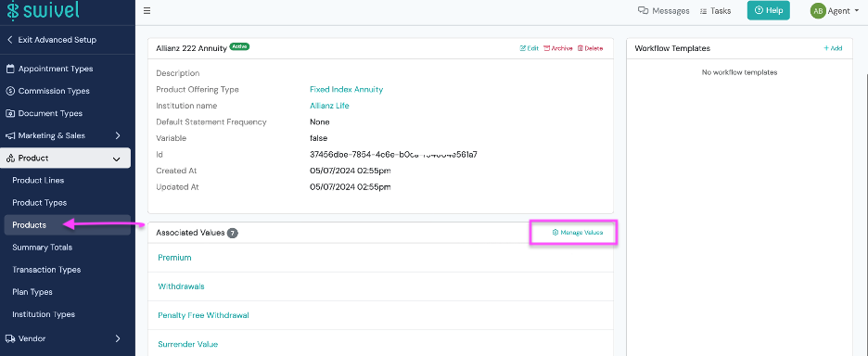Click the Marketing & Sales megaphone icon
This screenshot has width=868, height=356.
[10, 135]
